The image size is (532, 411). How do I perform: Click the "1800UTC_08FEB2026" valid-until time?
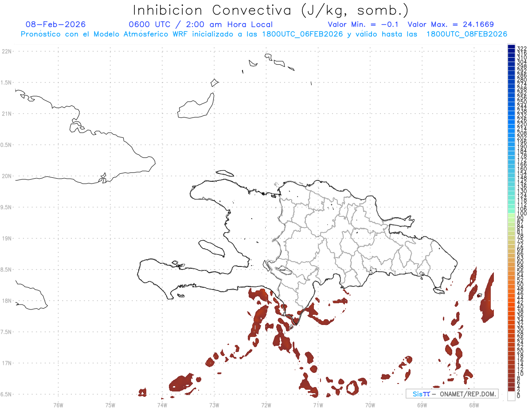[x=467, y=34]
